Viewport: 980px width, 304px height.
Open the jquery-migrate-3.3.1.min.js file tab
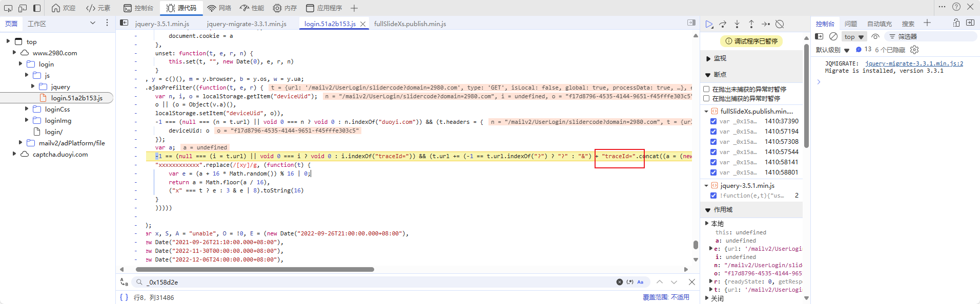247,24
